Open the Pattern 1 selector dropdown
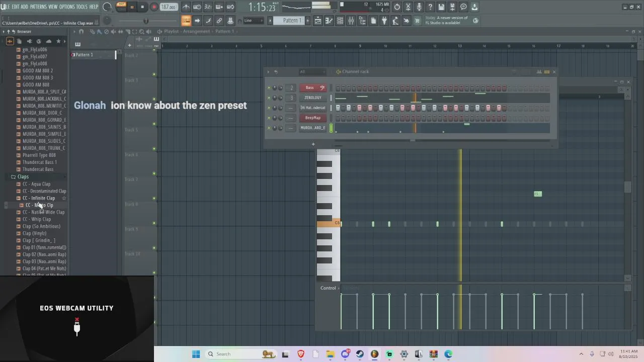Screen dimensions: 644x362 [288, 21]
